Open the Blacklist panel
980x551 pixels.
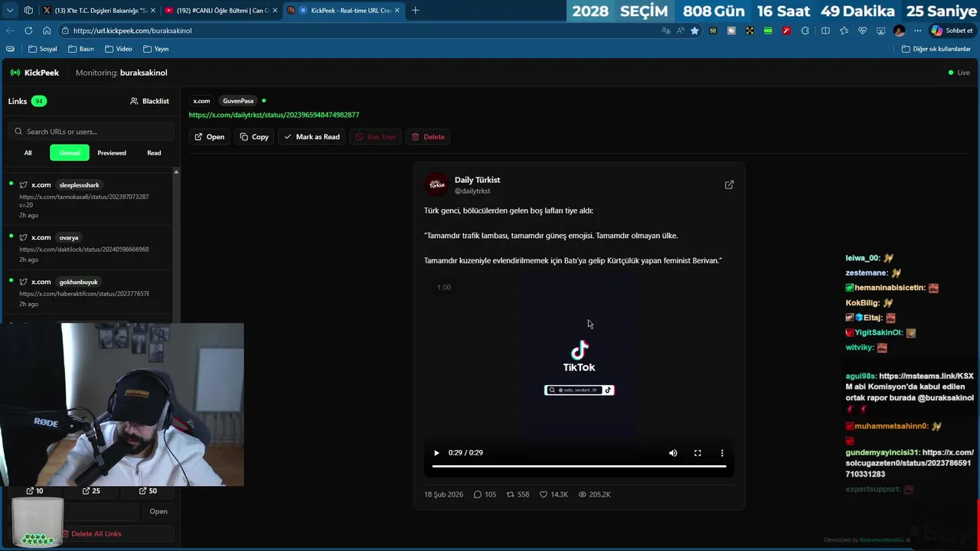click(x=149, y=101)
